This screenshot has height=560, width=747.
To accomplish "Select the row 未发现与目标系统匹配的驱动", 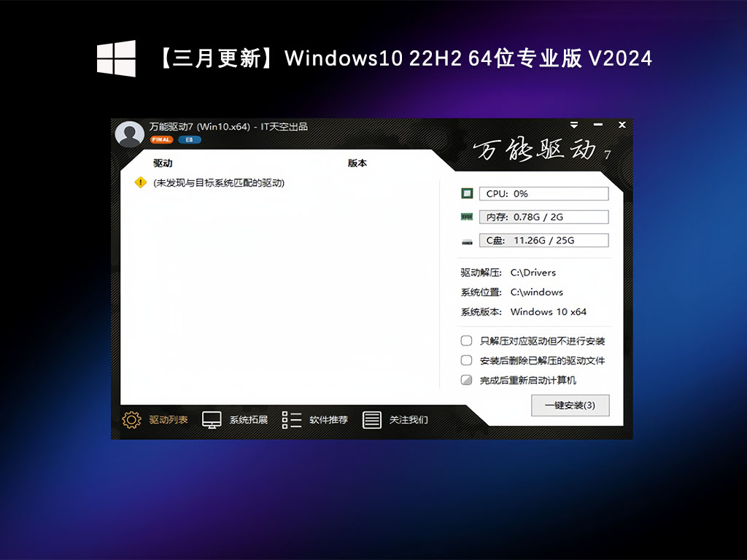I will tap(219, 183).
